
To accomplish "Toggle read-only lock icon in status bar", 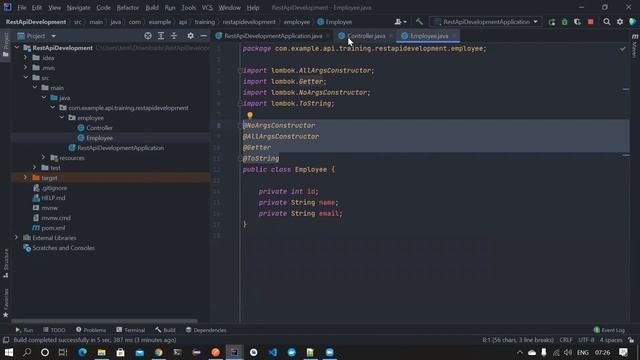I will point(631,340).
